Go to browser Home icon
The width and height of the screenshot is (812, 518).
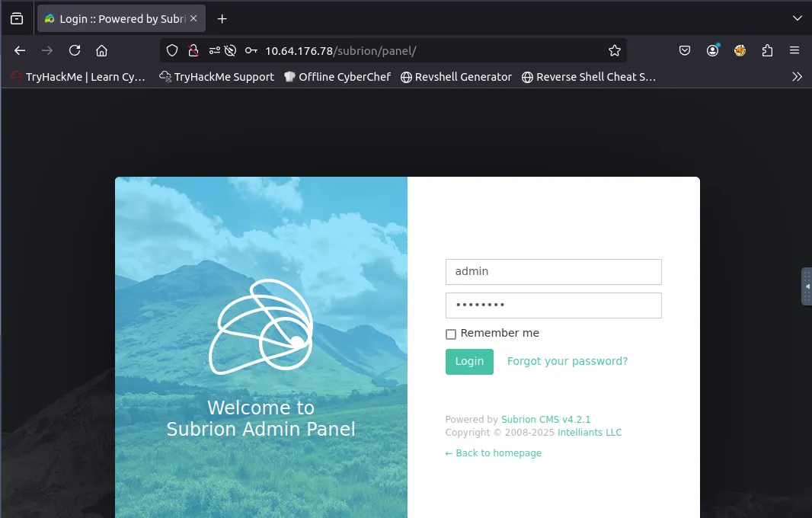point(101,50)
